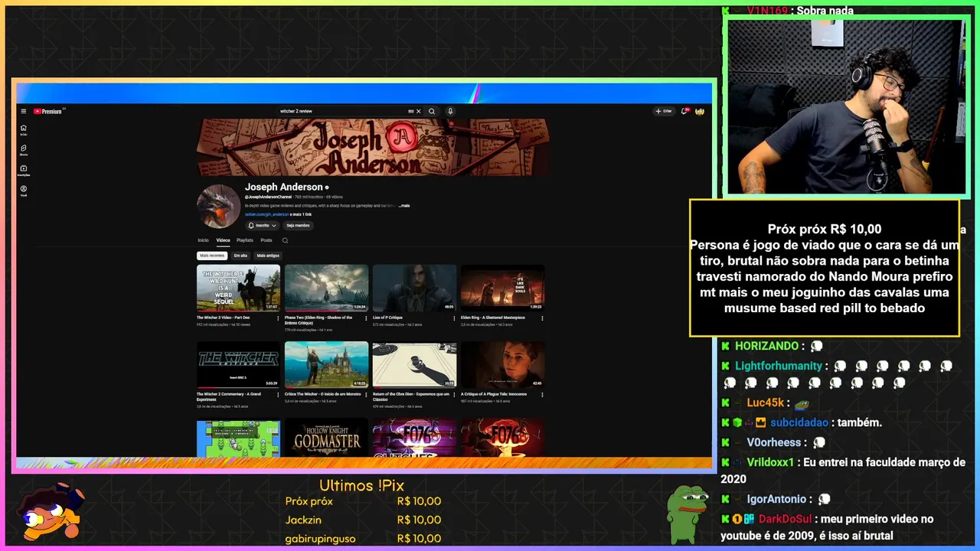Select the Mais antigos filter chip
Screen dimensions: 980x551
pyautogui.click(x=268, y=256)
